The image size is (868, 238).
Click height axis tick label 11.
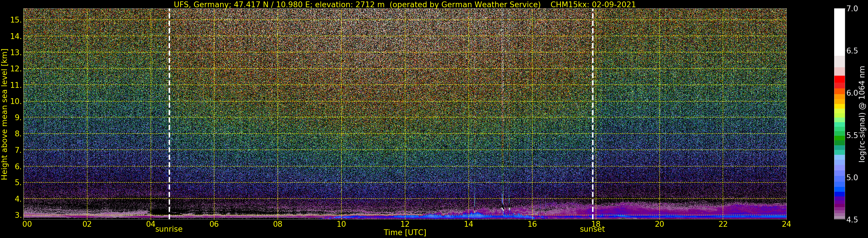pos(16,85)
